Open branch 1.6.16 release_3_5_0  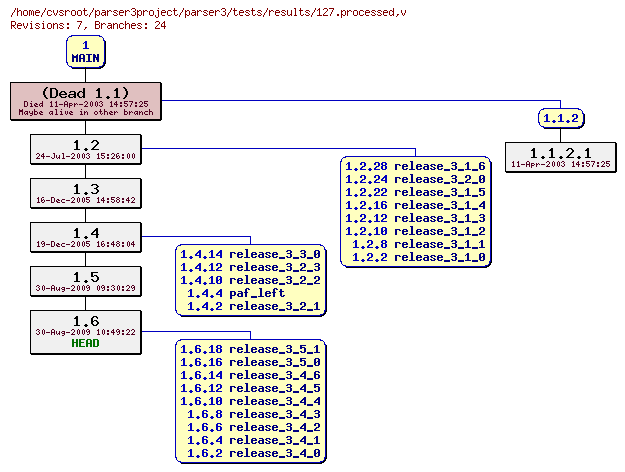(x=250, y=362)
